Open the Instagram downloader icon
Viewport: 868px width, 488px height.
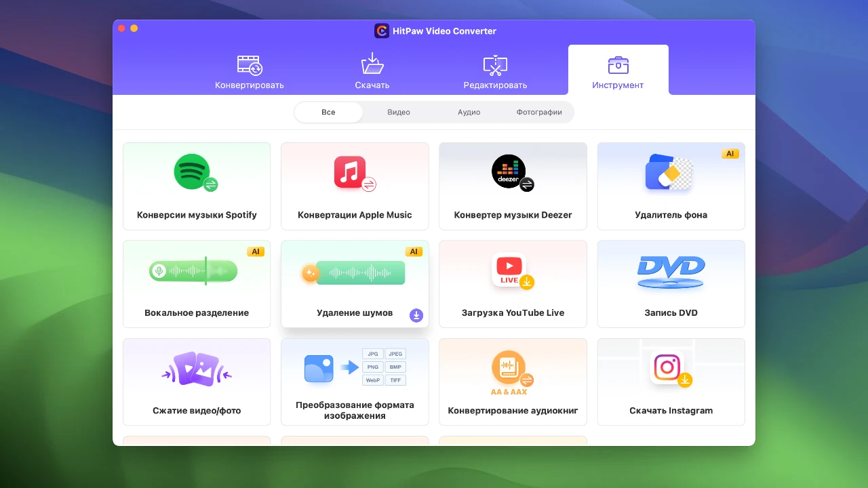click(669, 368)
